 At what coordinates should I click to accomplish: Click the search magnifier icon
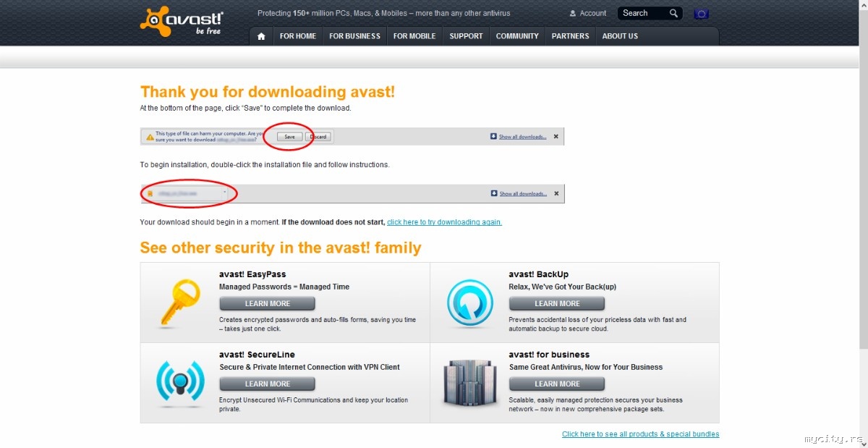(673, 13)
